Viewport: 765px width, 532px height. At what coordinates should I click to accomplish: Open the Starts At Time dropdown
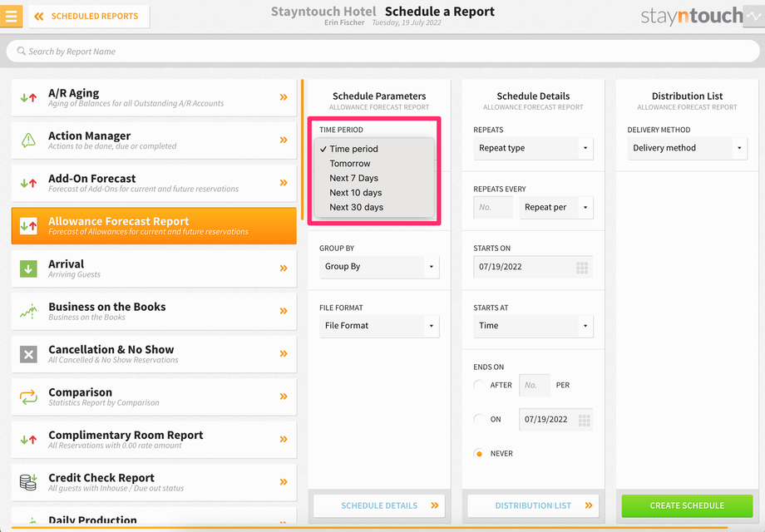pyautogui.click(x=533, y=326)
